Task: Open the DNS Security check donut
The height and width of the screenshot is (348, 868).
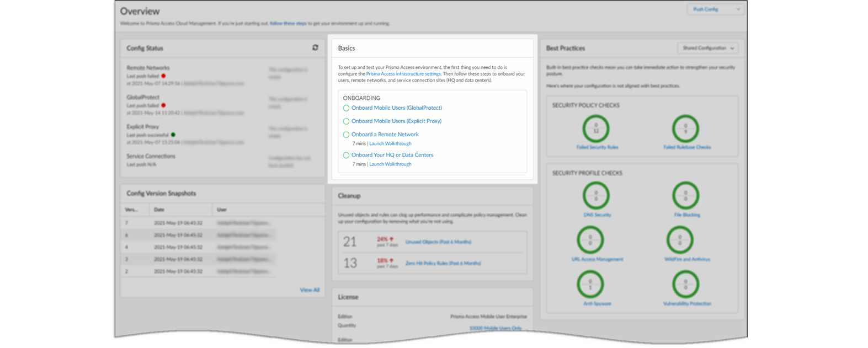Action: 596,195
